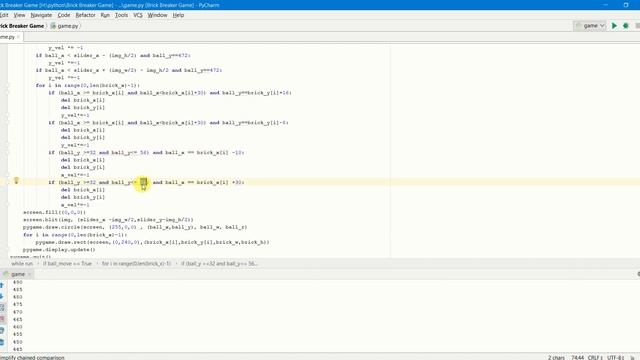This screenshot has height=360, width=640.
Task: Click the 'screen.blit(img' code line
Action: point(108,220)
